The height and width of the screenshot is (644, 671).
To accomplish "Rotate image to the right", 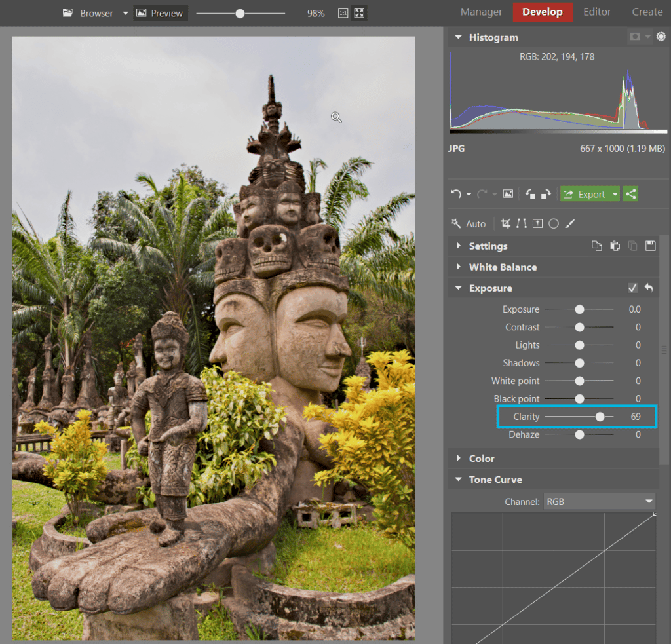I will (x=546, y=194).
